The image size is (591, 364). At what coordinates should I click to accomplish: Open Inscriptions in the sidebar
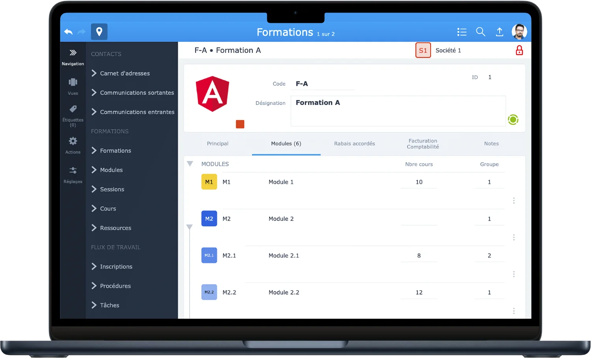pyautogui.click(x=116, y=267)
